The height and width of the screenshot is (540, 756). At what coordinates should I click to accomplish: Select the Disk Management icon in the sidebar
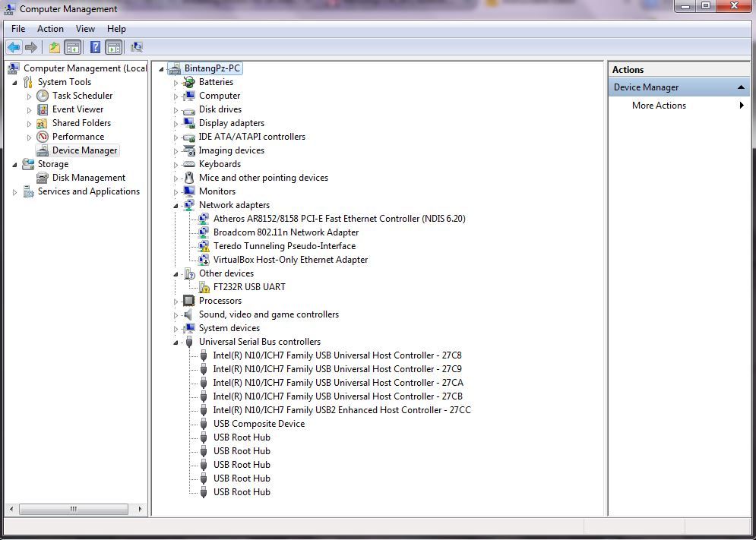click(x=41, y=178)
